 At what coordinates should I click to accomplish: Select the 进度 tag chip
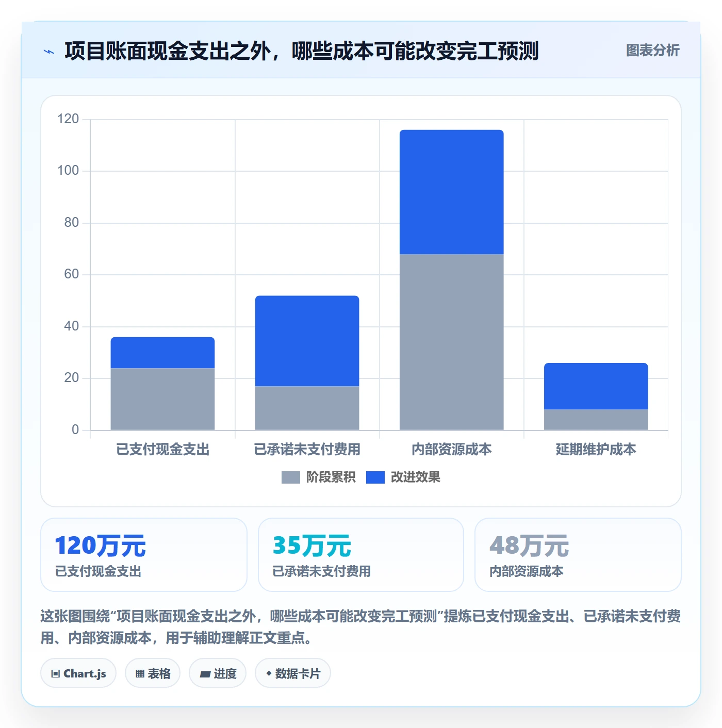click(x=218, y=673)
